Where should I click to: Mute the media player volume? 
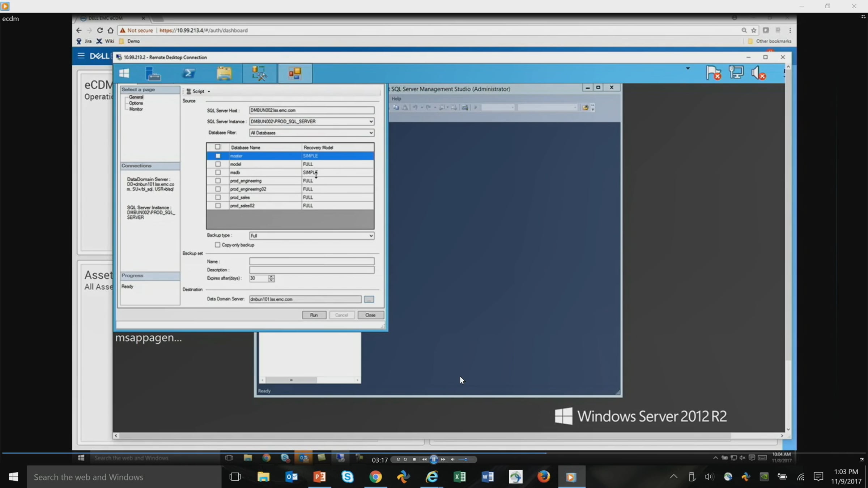click(453, 459)
